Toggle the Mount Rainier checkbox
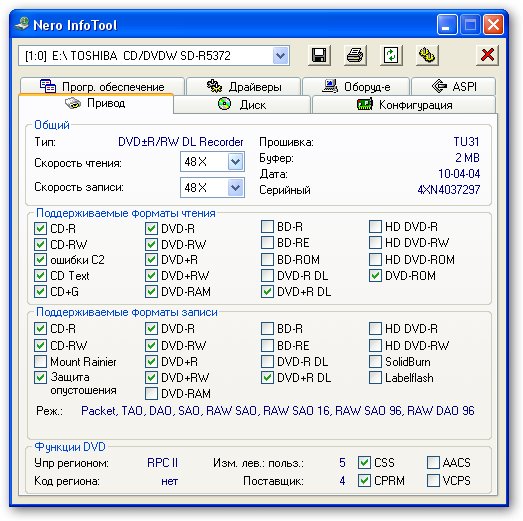 click(x=41, y=362)
